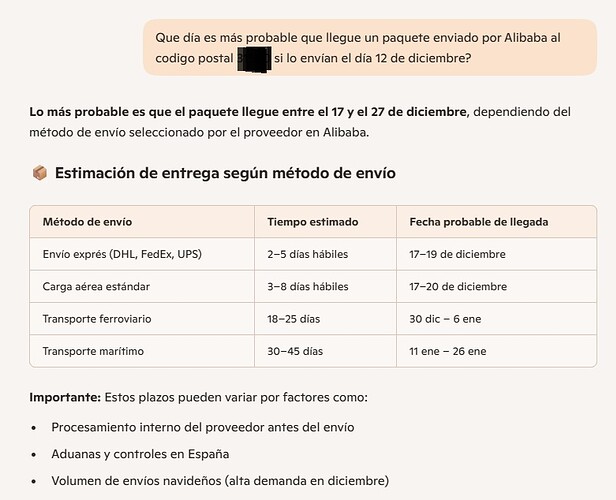Screen dimensions: 616x500
Task: Select the Tiempo estimado column header
Action: (313, 222)
